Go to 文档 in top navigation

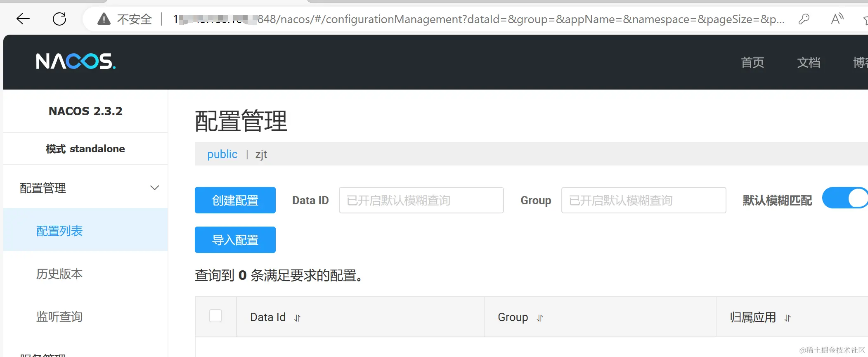point(809,62)
